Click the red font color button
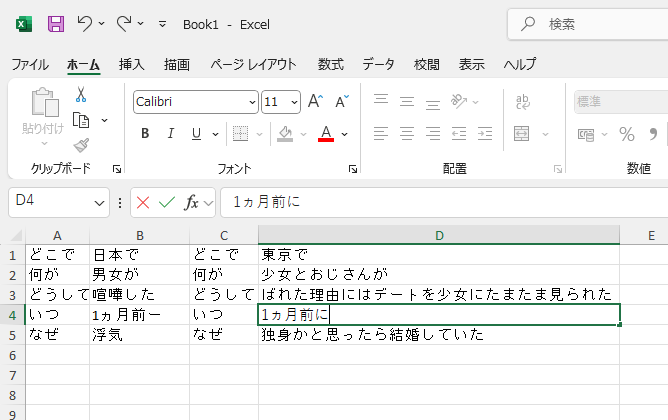 [325, 134]
